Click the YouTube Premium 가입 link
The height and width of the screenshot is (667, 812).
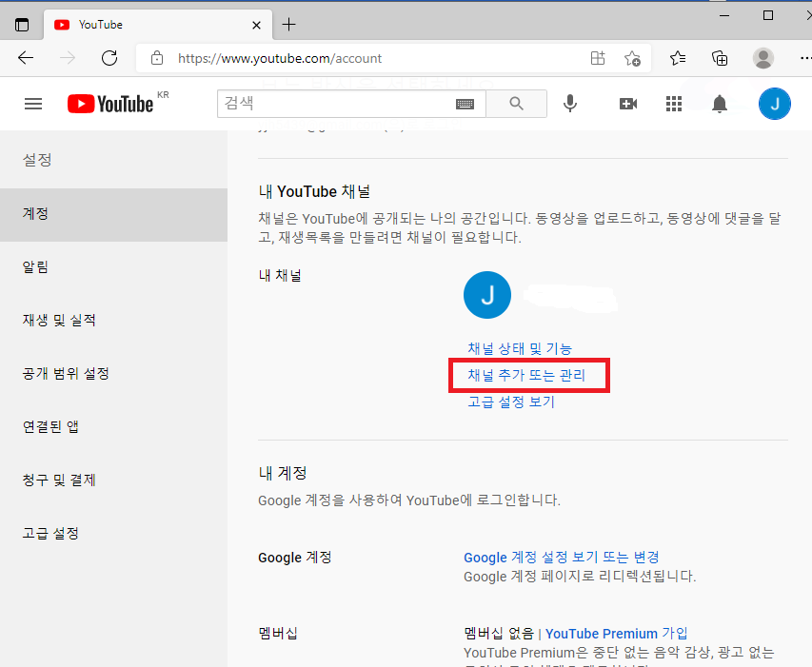point(616,634)
